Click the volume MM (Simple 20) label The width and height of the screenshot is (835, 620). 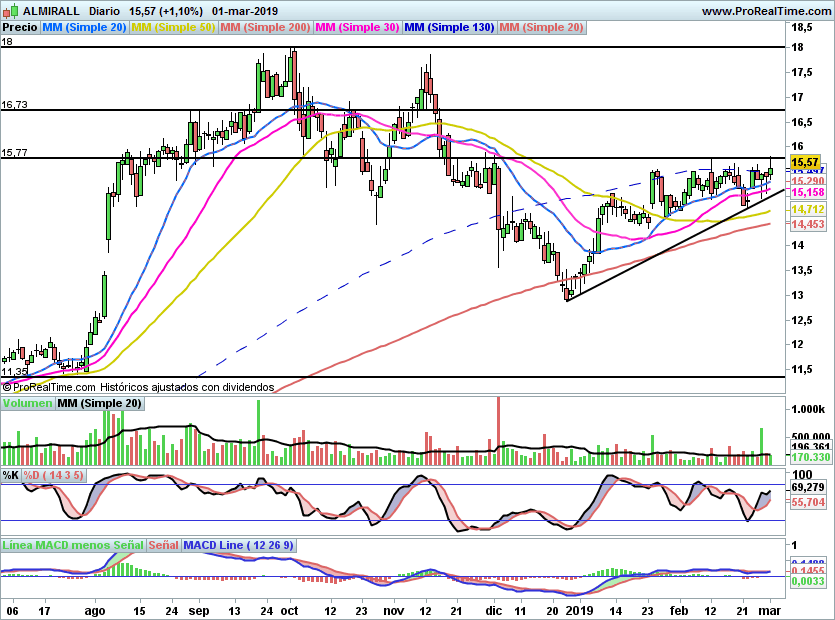click(x=99, y=403)
